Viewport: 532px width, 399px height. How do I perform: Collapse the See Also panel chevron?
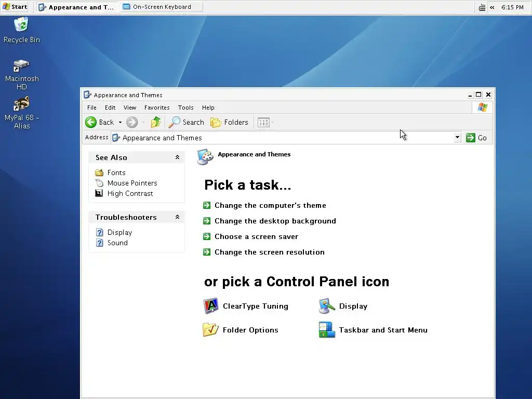[x=177, y=157]
